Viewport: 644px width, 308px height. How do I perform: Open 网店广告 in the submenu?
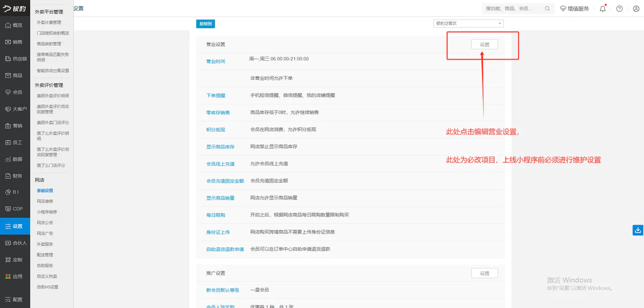point(45,234)
